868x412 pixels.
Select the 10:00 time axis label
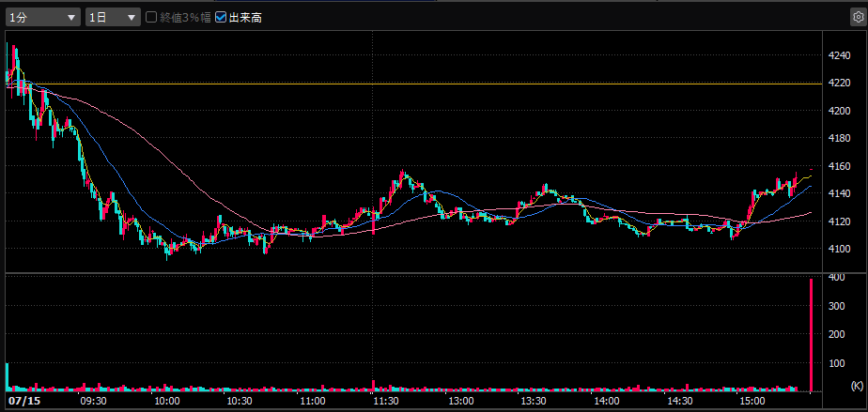(x=166, y=400)
